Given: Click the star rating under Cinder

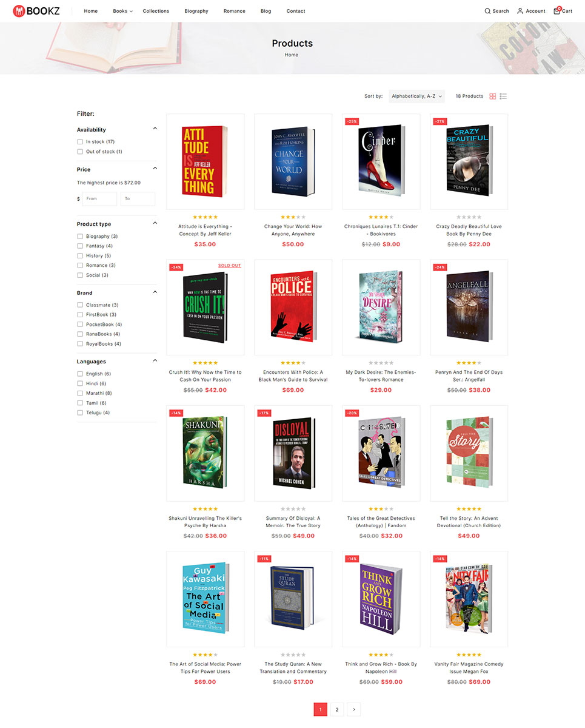Looking at the screenshot, I should (x=381, y=217).
